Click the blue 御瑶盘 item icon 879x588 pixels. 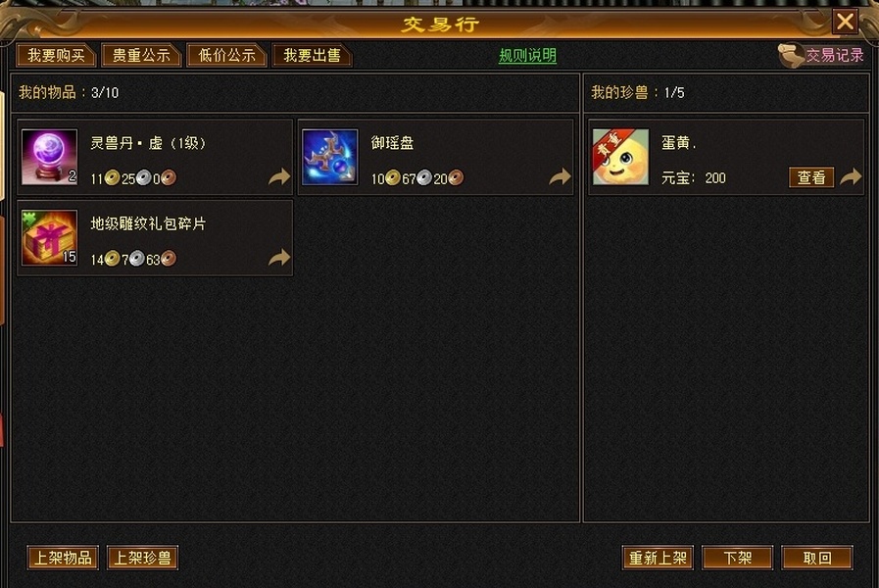329,157
